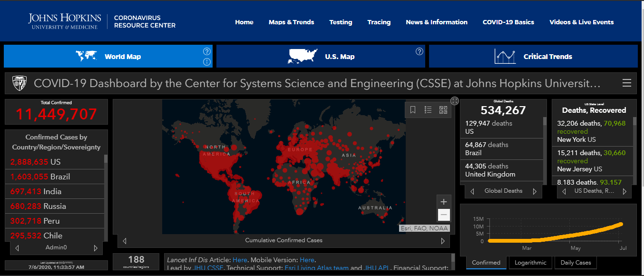Click left arrow beside US Deaths, R…
The width and height of the screenshot is (644, 276).
[x=564, y=191]
